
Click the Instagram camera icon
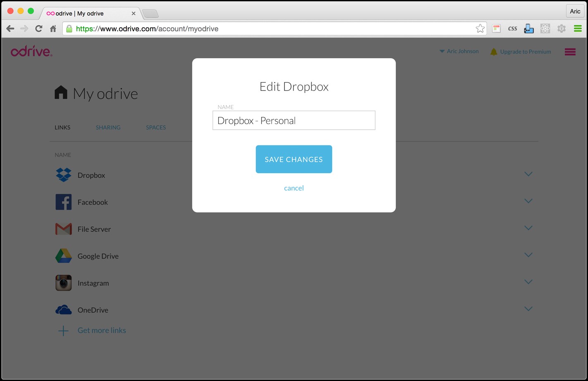[x=63, y=283]
